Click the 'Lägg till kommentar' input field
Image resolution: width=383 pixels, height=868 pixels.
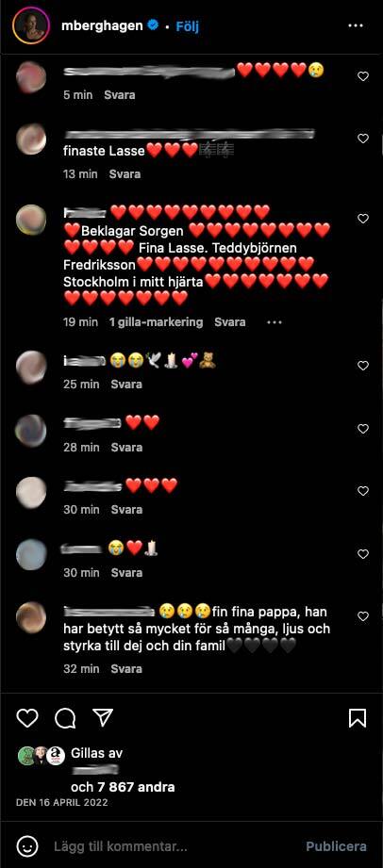[120, 846]
